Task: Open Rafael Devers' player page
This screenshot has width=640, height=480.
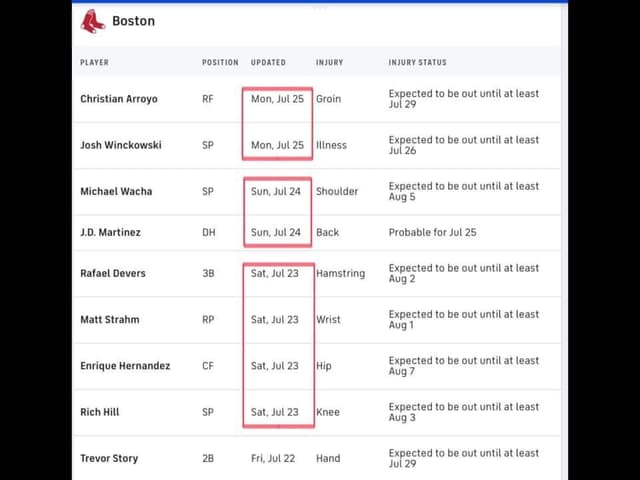Action: tap(113, 273)
